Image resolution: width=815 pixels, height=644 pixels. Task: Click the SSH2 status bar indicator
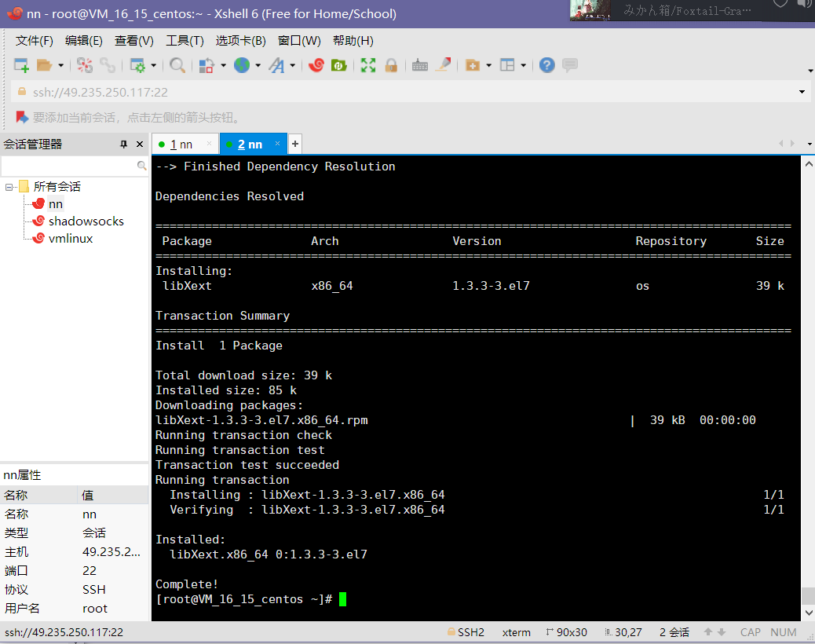point(466,632)
